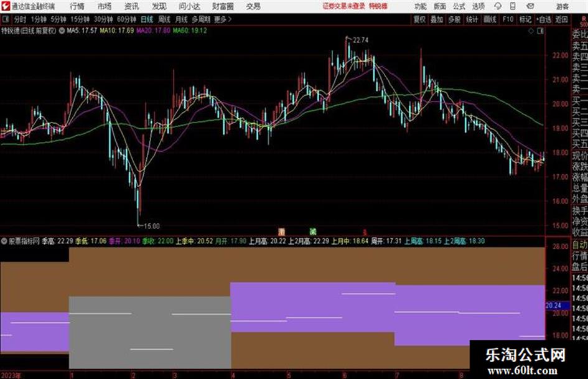Click the MA60: 19.12 value
588x379 pixels.
coord(190,30)
